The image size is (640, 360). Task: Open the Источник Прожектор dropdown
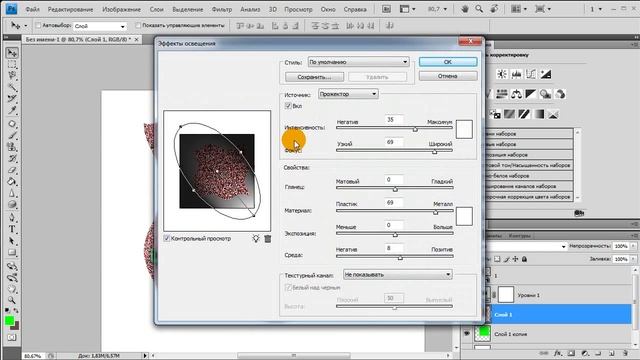pos(348,94)
